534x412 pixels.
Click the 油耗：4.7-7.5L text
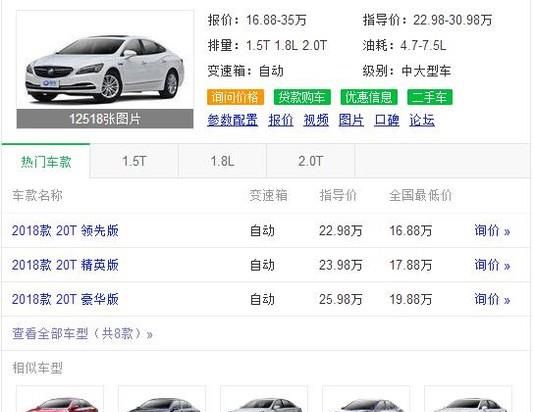click(404, 45)
